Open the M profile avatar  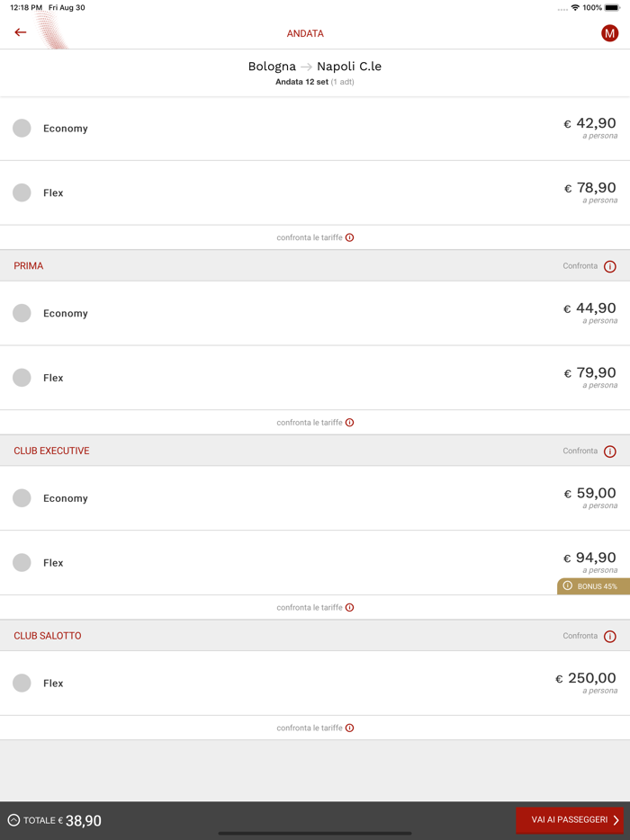(x=609, y=33)
